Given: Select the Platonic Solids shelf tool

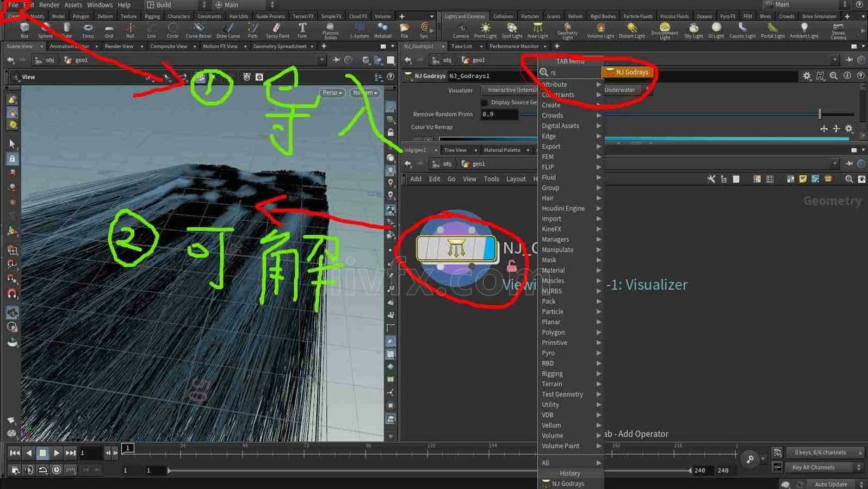Looking at the screenshot, I should click(x=330, y=31).
